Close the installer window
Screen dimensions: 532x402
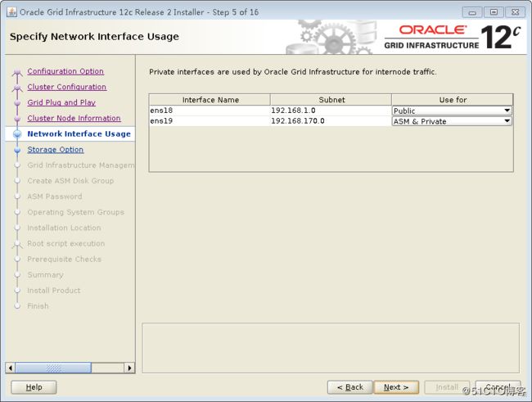click(x=516, y=12)
